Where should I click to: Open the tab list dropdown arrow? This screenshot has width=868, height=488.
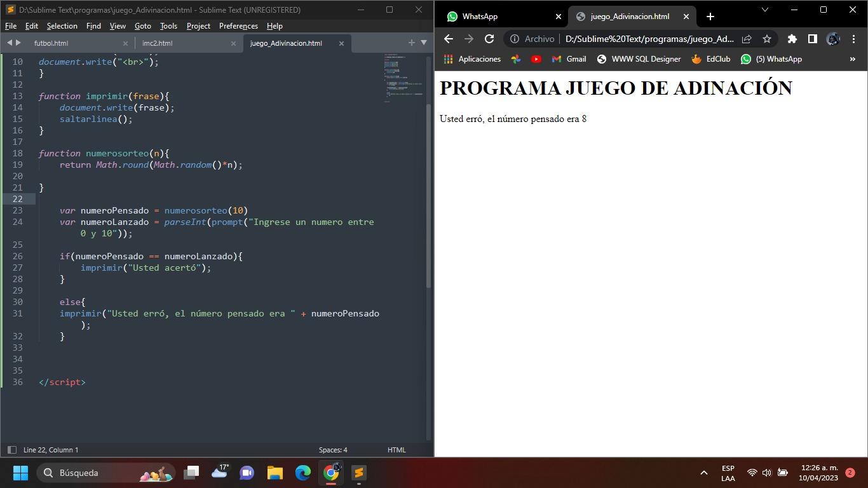(x=424, y=43)
